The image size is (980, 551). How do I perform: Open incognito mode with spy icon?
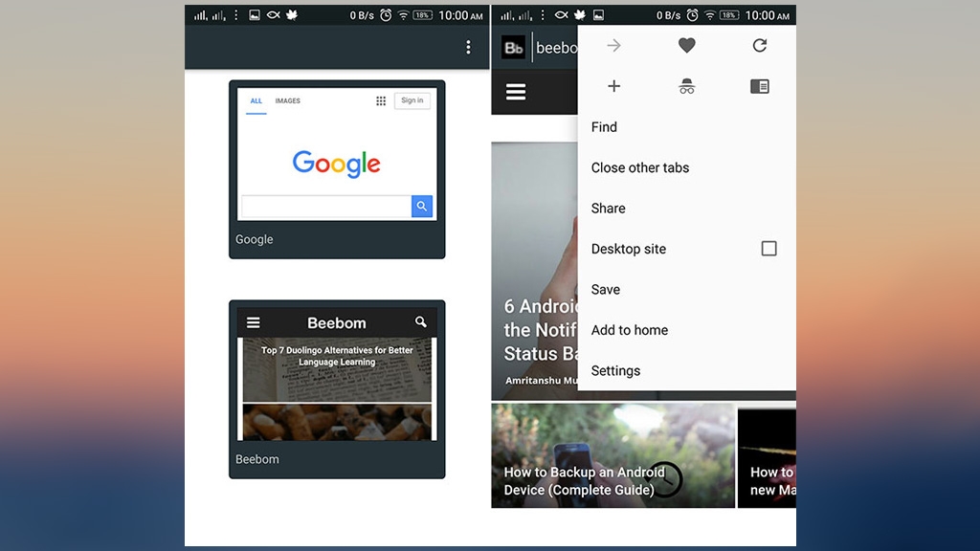687,86
